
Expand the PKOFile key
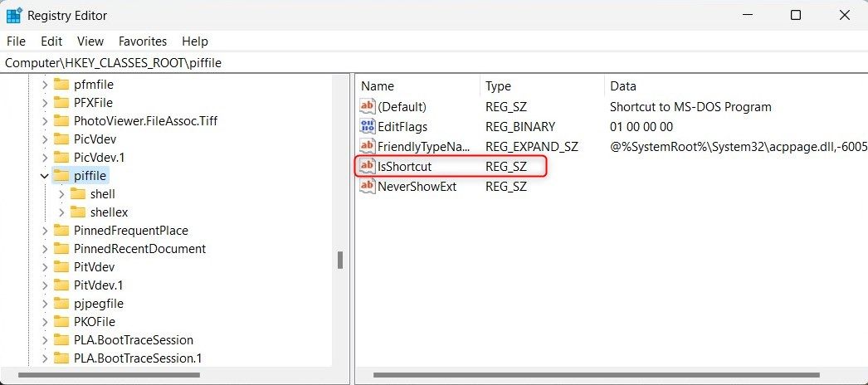[x=46, y=322]
